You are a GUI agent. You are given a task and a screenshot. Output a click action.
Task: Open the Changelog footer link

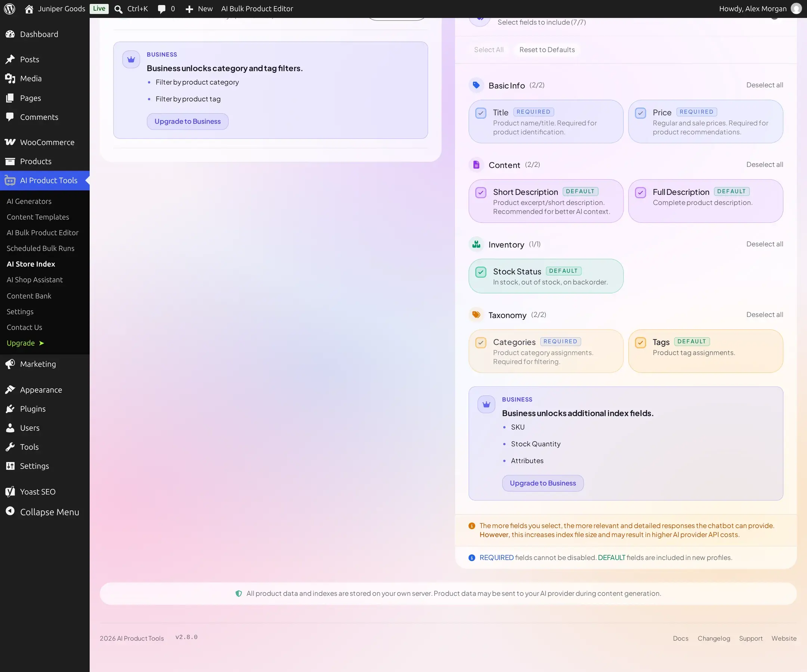tap(714, 638)
